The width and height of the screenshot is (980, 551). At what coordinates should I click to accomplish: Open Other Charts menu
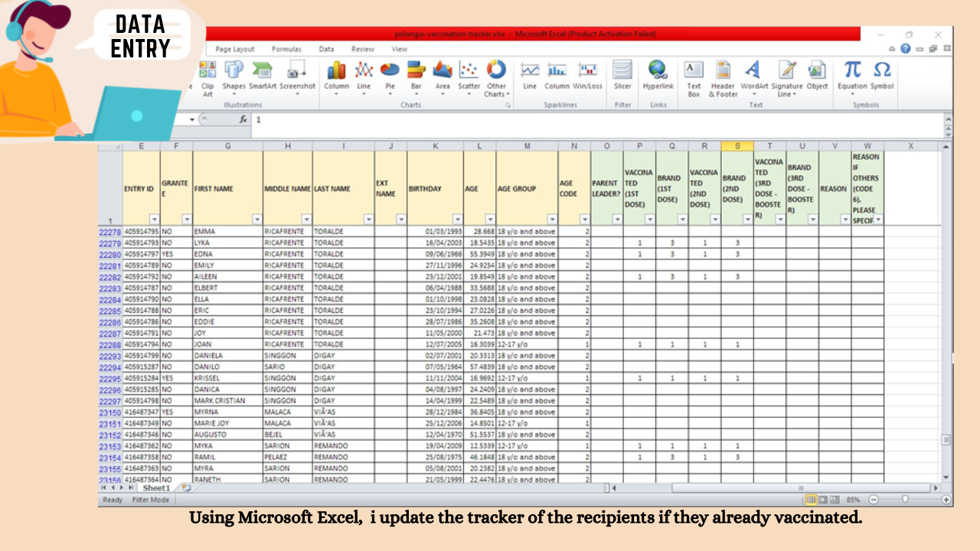[x=496, y=79]
